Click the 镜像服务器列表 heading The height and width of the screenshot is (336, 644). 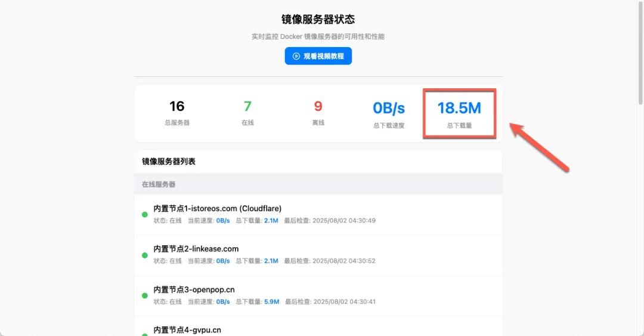tap(168, 161)
